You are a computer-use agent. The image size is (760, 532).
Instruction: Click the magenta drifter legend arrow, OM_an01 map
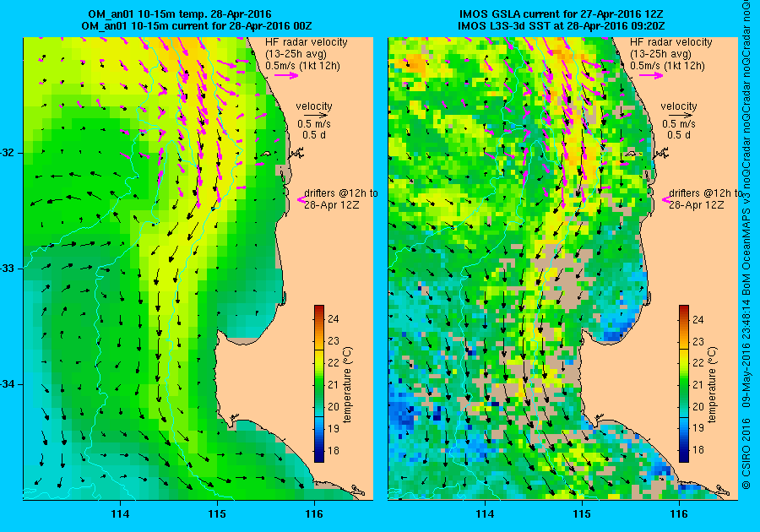[x=301, y=198]
